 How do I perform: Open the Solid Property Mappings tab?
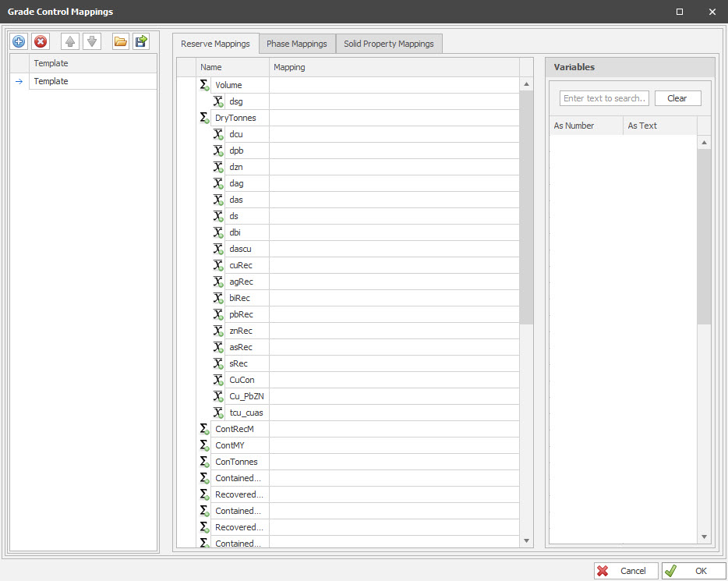pos(388,44)
